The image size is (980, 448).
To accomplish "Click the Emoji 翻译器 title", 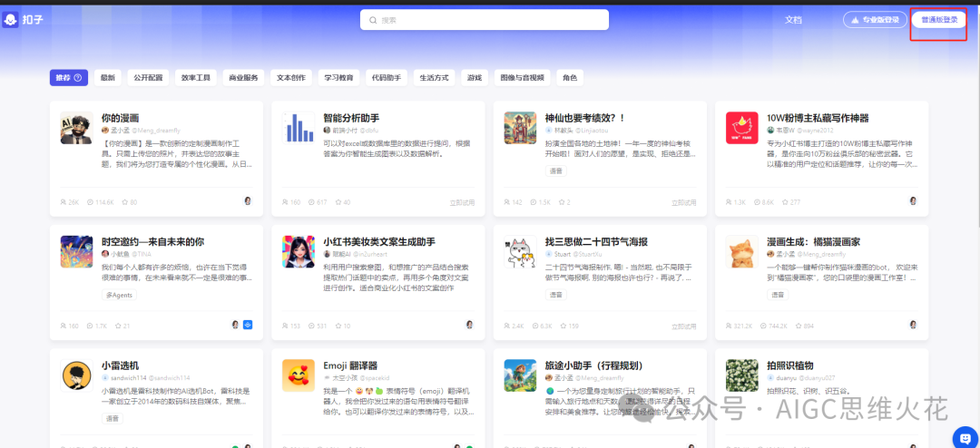I will 350,365.
